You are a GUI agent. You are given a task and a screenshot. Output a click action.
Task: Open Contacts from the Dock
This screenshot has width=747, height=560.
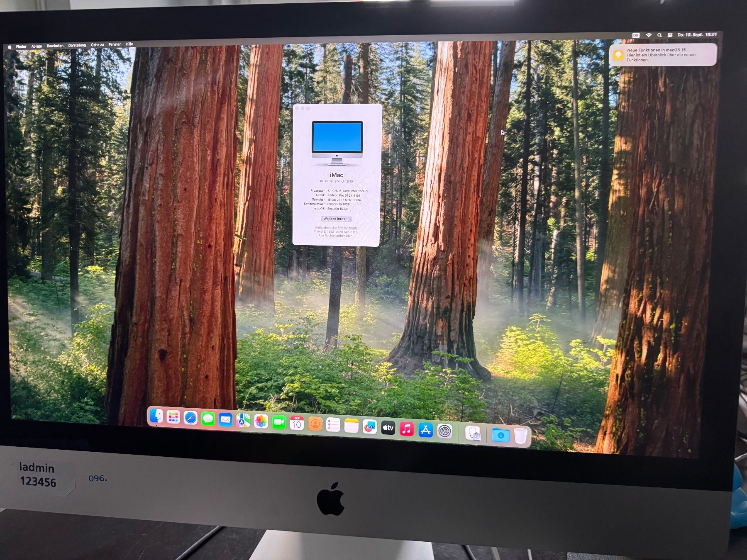pos(315,424)
